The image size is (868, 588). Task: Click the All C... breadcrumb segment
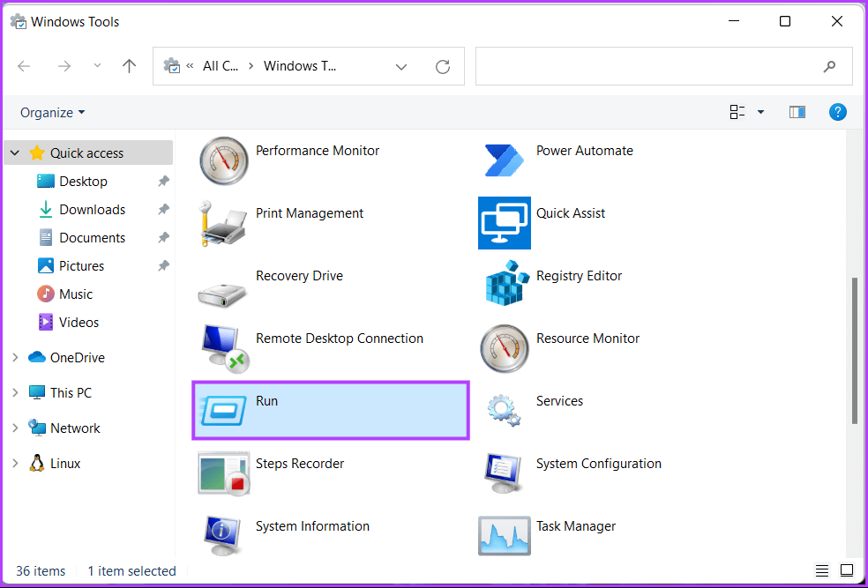tap(221, 66)
